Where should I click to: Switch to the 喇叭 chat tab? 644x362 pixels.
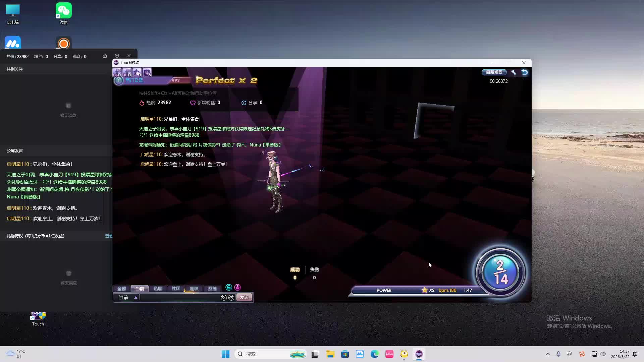pyautogui.click(x=194, y=289)
